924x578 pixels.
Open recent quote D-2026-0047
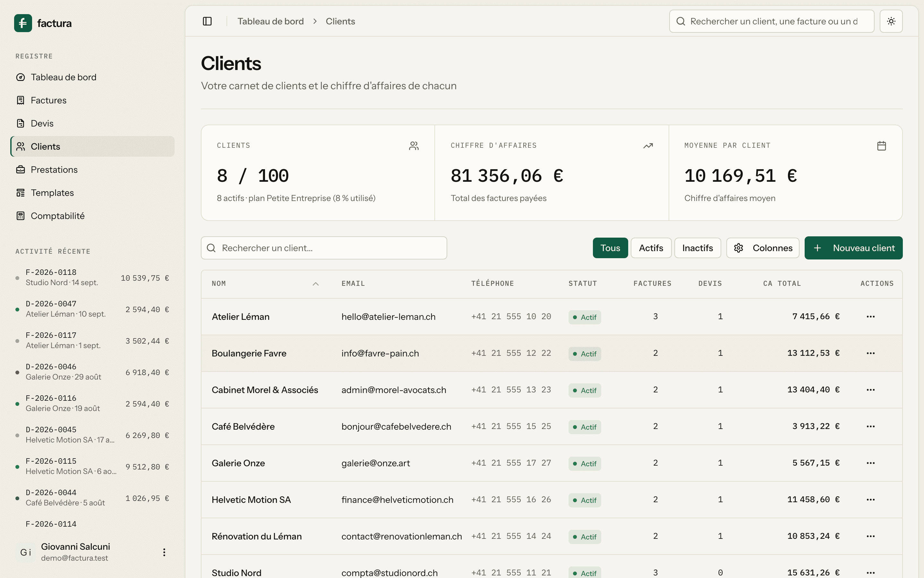coord(92,309)
